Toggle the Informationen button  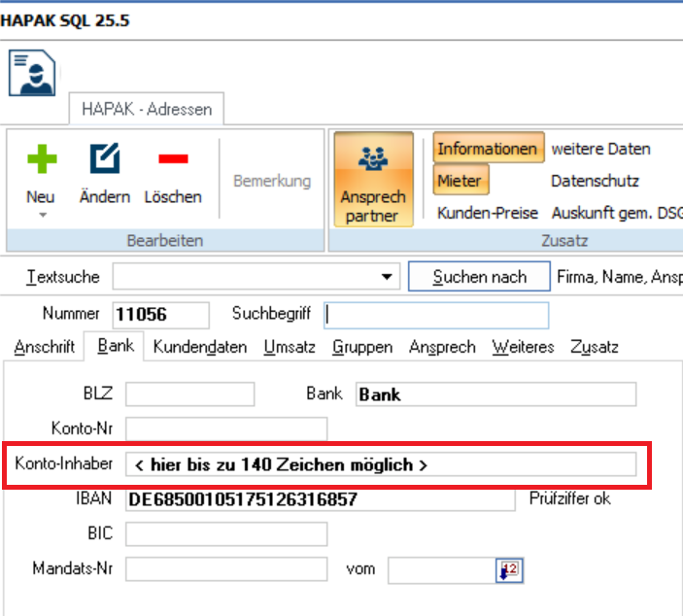click(487, 150)
